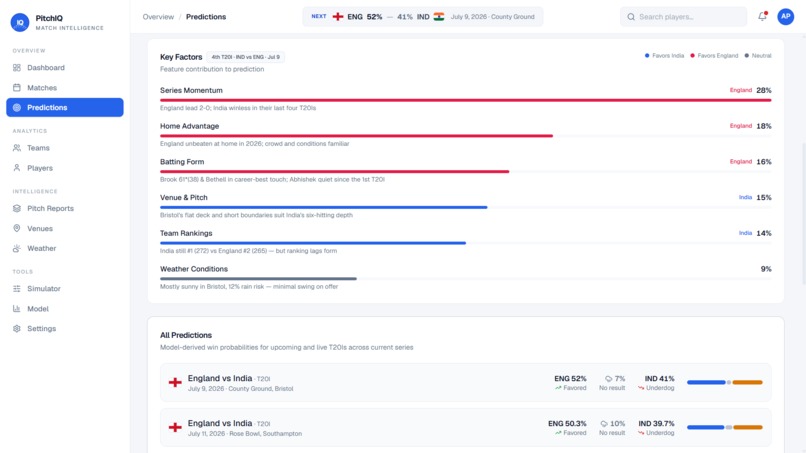This screenshot has width=806, height=453.
Task: Click the Home Advantage contribution bar
Action: point(357,136)
